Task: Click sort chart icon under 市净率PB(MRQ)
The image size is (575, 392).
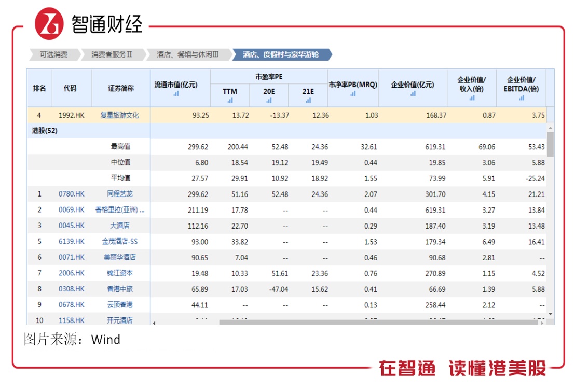Action: 353,94
